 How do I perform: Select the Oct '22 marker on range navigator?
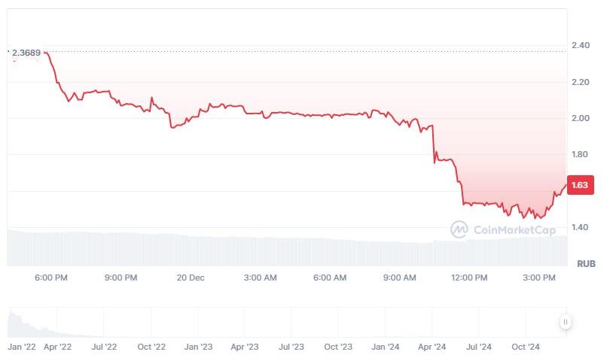tap(151, 347)
